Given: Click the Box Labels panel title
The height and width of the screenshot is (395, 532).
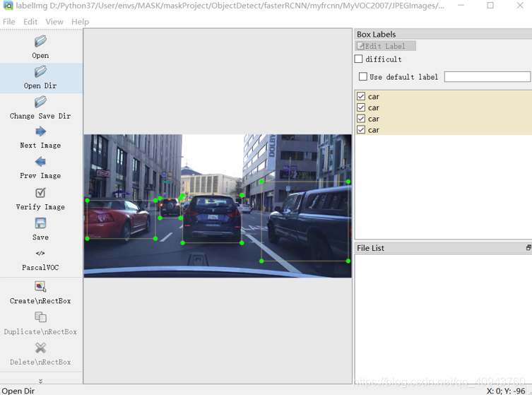Looking at the screenshot, I should click(376, 35).
